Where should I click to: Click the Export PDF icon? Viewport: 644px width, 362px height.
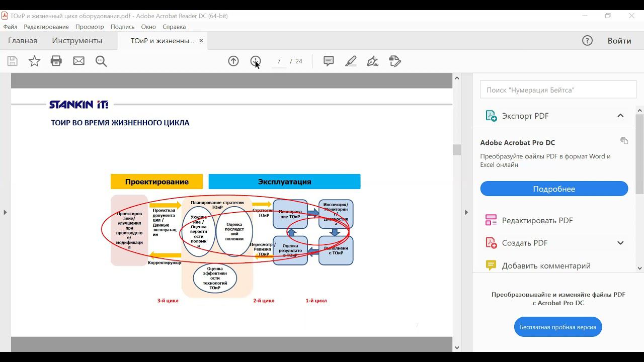(491, 116)
